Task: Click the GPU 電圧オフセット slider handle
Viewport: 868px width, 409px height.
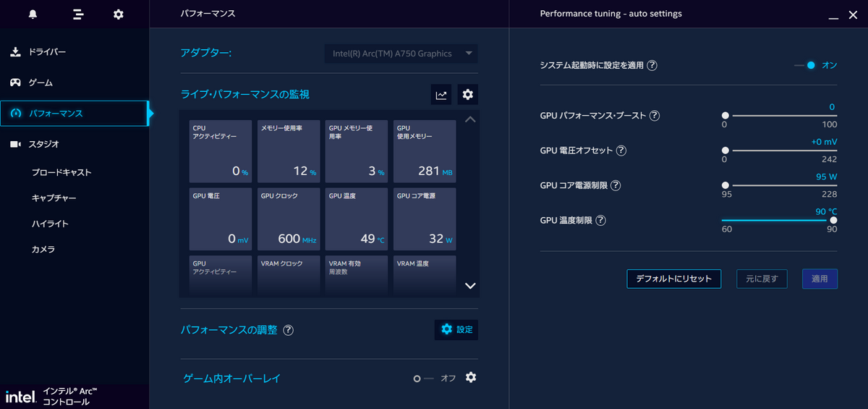Action: click(x=725, y=151)
